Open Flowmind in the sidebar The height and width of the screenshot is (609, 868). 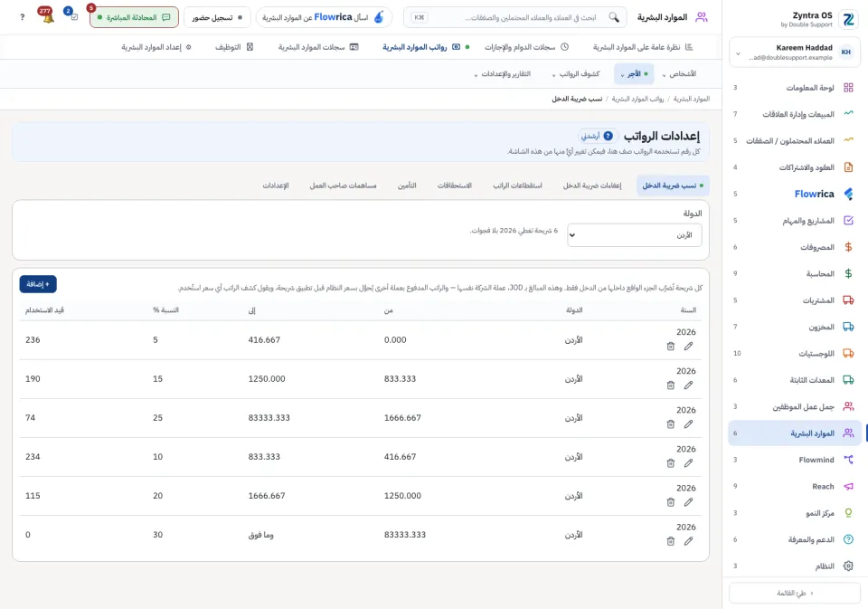795,460
